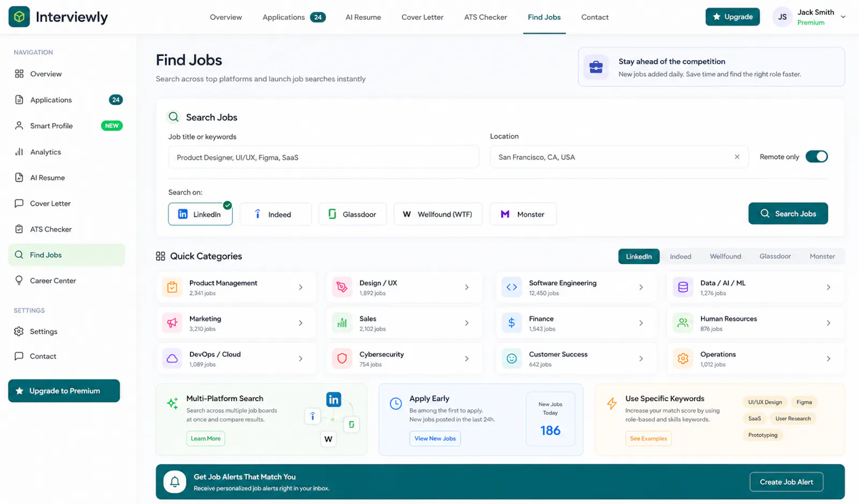Click the Contact speech bubble icon in sidebar
This screenshot has height=504, width=859.
point(19,356)
